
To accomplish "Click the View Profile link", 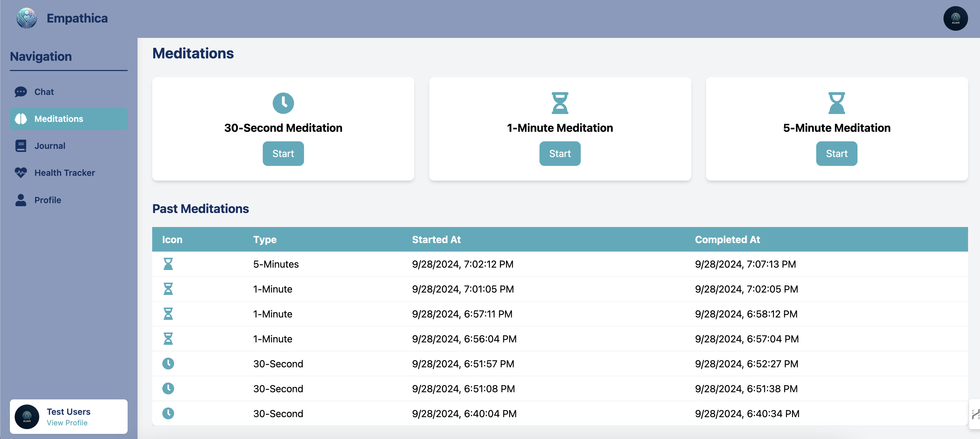I will 67,423.
